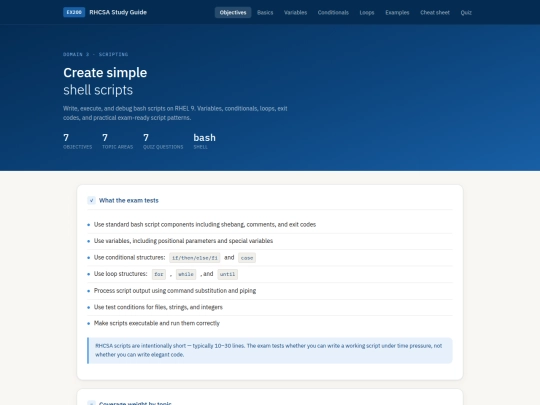Click the bash Shell stat
The image size is (540, 405).
(x=204, y=141)
